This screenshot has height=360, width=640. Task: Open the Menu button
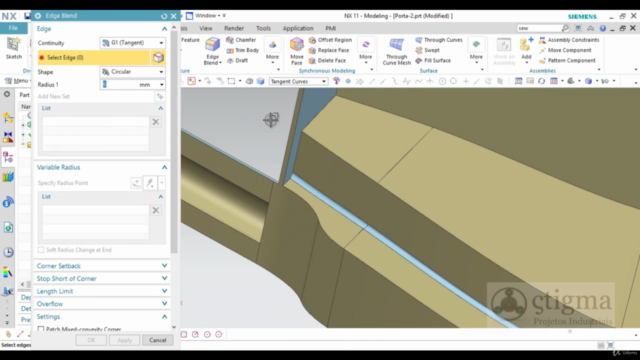click(x=18, y=81)
